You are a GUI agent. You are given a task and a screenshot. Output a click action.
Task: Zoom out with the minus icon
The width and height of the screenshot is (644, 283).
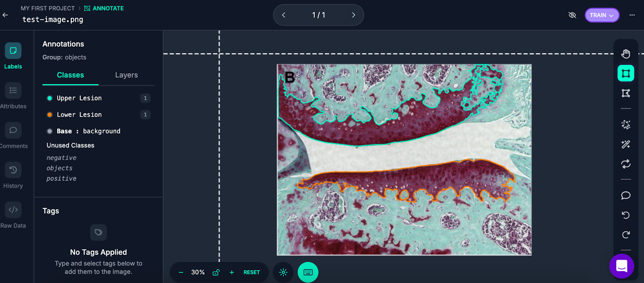tap(181, 273)
